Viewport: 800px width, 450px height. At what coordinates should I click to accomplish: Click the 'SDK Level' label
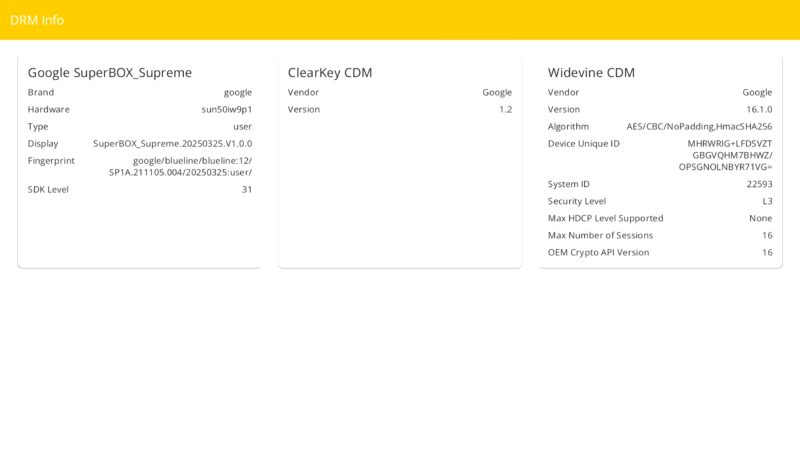(48, 189)
